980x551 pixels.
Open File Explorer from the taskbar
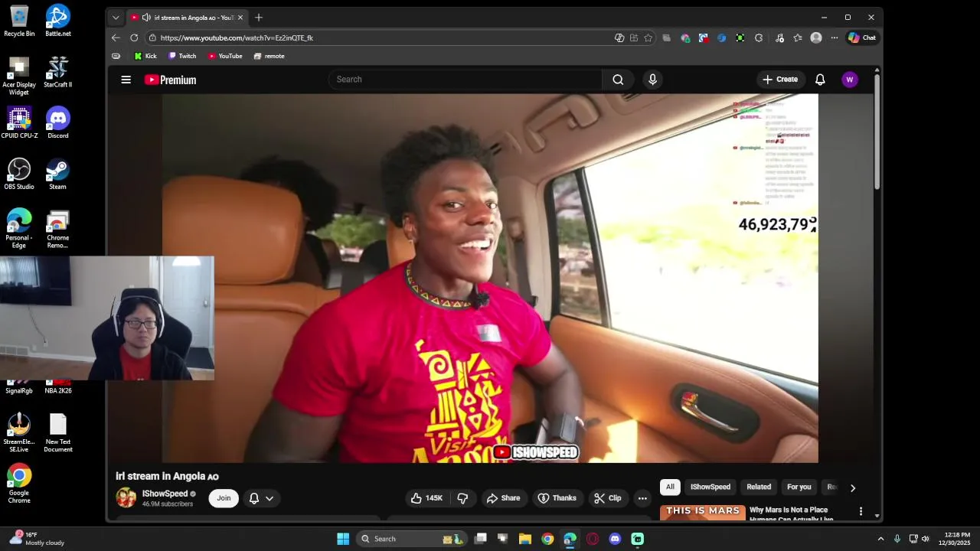click(x=525, y=539)
